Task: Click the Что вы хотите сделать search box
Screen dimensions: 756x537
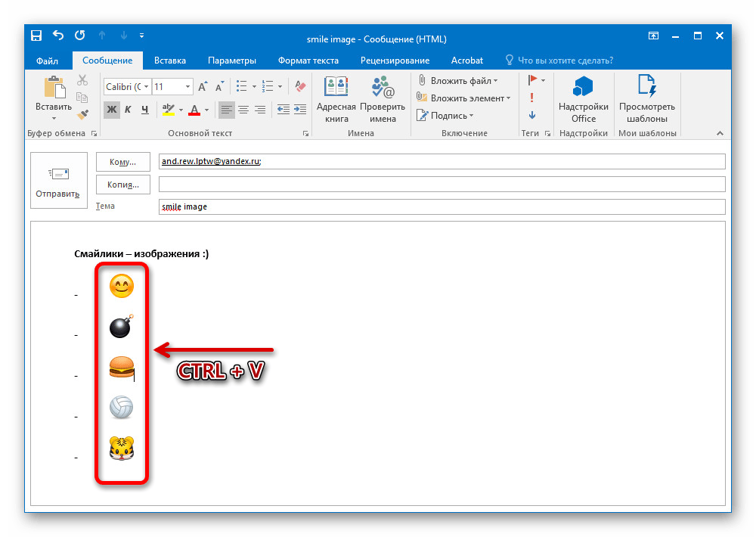Action: click(x=559, y=61)
